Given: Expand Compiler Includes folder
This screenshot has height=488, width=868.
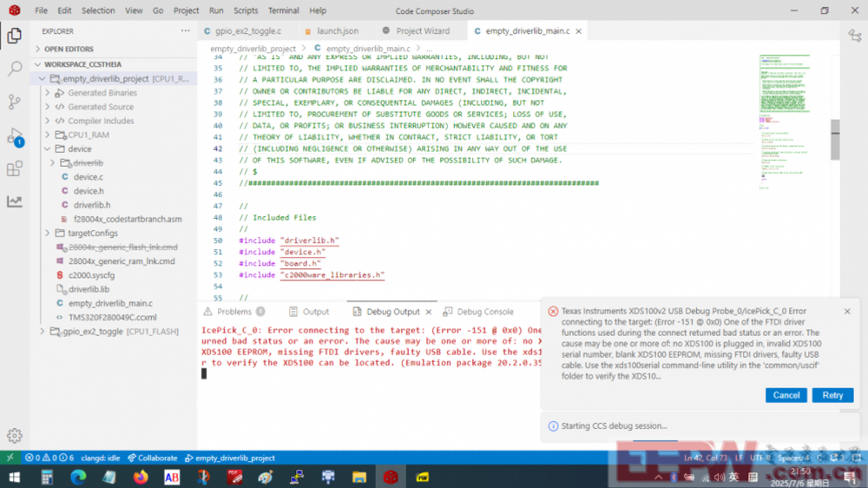Looking at the screenshot, I should click(x=48, y=121).
